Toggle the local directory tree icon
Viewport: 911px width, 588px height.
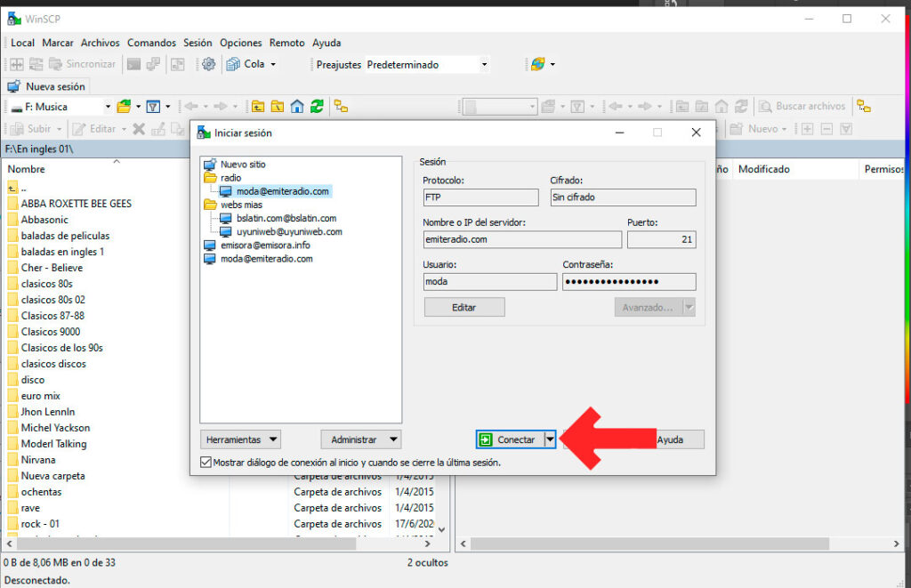(341, 107)
